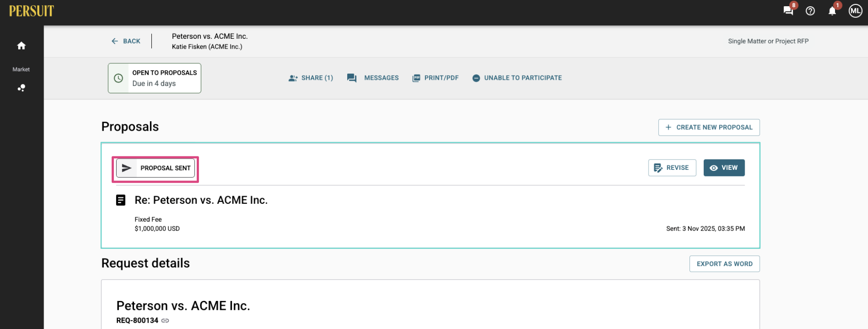Viewport: 868px width, 329px height.
Task: Click the Peterson vs. ACME Inc. request details title
Action: point(183,306)
